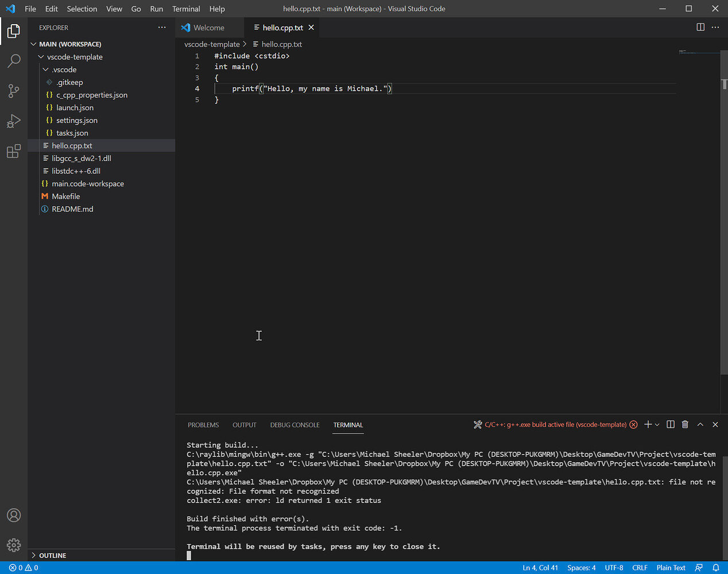Collapse the vscode-template folder

pyautogui.click(x=41, y=57)
